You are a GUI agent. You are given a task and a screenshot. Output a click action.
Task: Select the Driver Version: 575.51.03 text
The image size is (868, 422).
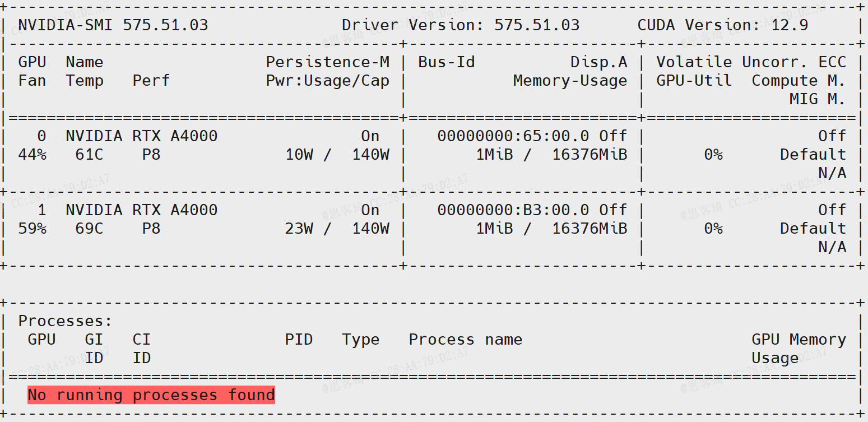coord(461,25)
